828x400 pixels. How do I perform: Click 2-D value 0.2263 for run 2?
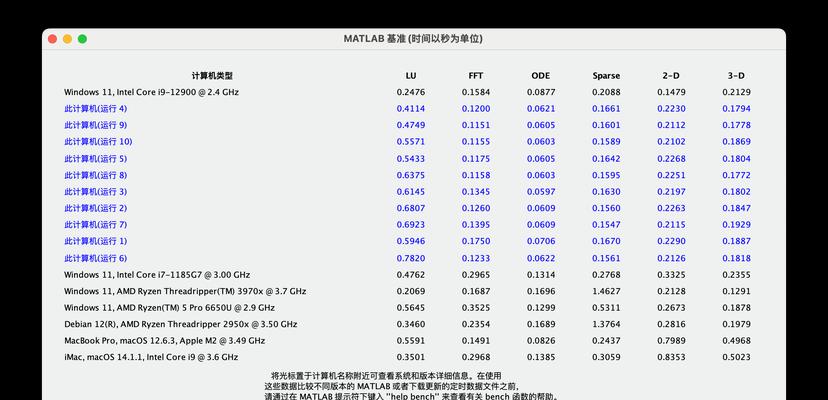click(x=671, y=208)
